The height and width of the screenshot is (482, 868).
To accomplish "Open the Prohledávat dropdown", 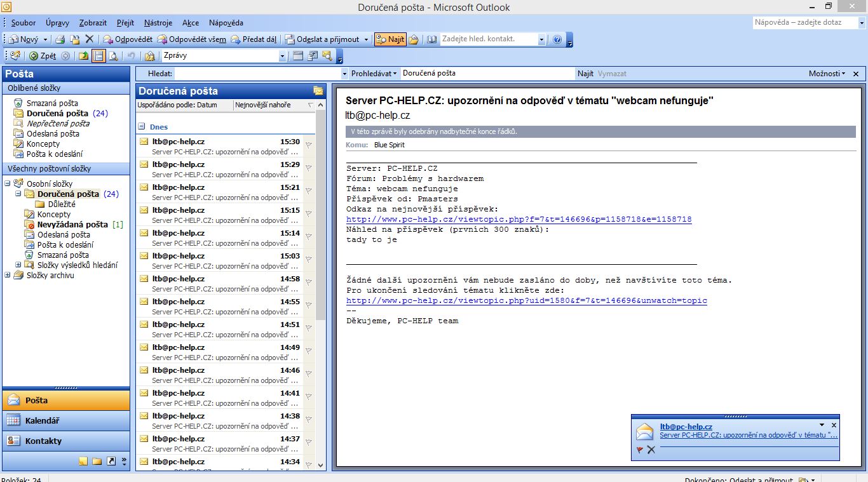I will (x=374, y=74).
